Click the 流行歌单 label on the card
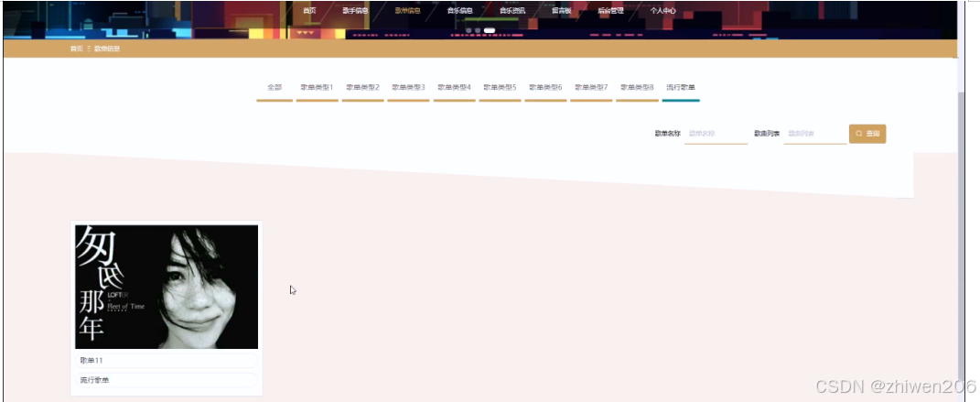Viewport: 980px width, 402px height. [x=94, y=380]
